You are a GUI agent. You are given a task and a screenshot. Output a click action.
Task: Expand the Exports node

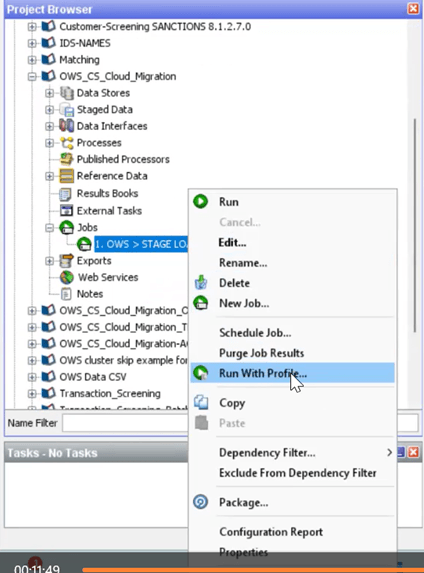point(49,261)
